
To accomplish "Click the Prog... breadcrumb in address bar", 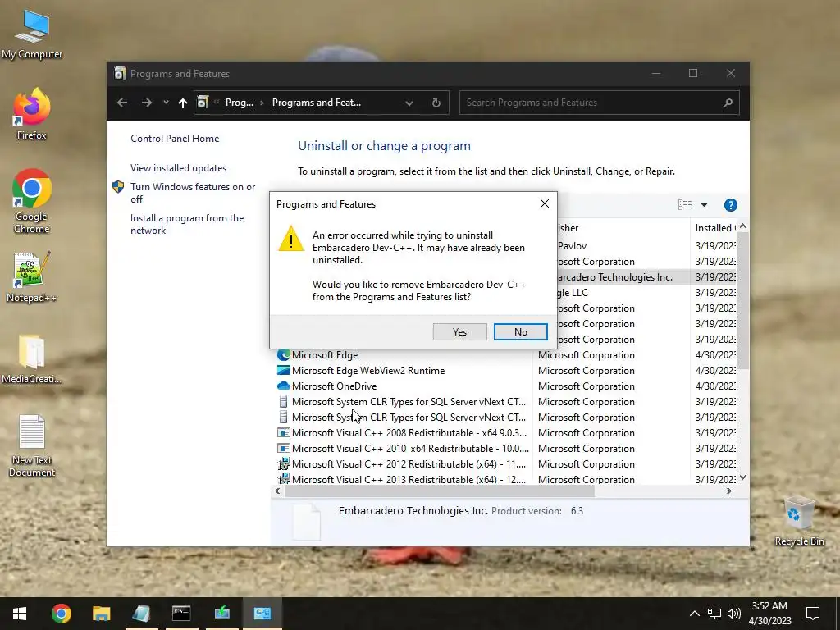I will [239, 103].
